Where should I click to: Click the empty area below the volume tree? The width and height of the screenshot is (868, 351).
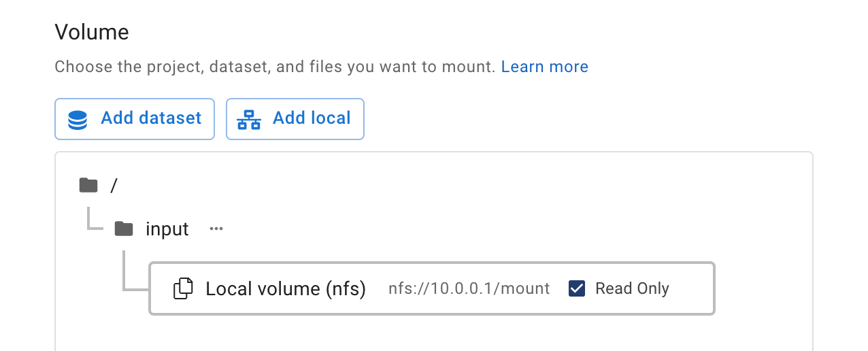[433, 333]
